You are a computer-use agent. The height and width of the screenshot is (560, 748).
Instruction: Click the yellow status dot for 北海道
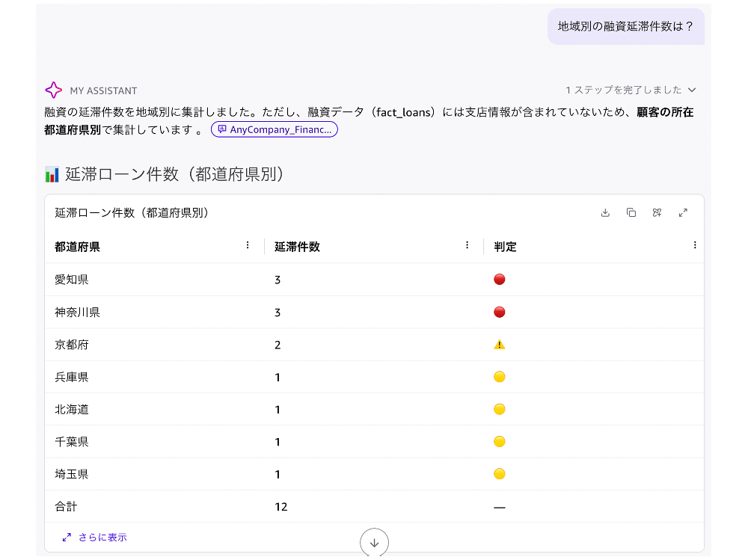pyautogui.click(x=500, y=409)
